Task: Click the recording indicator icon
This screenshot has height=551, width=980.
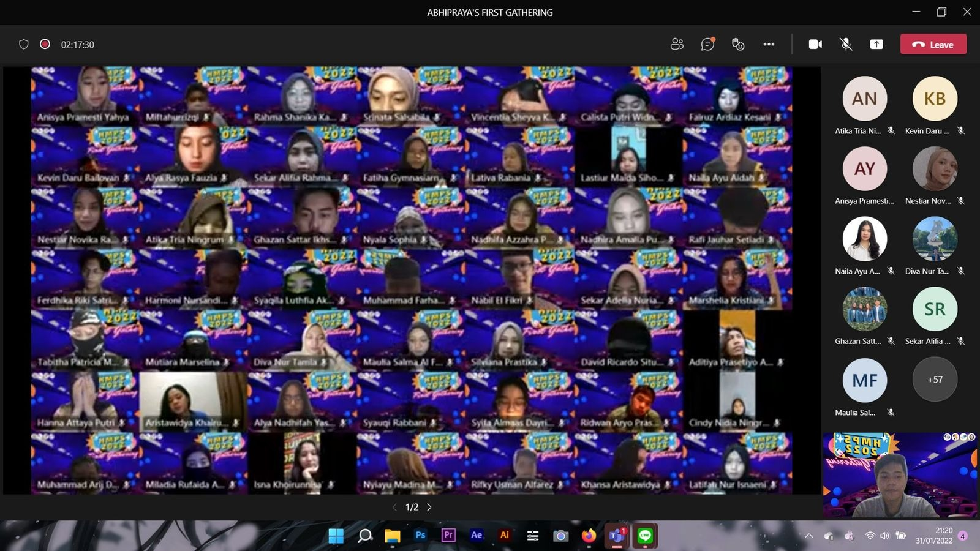Action: click(x=45, y=44)
